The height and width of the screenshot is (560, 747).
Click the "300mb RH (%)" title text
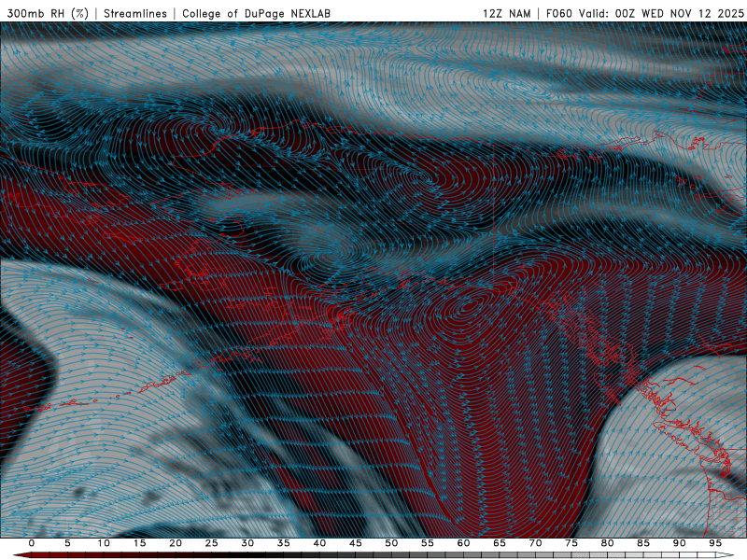pyautogui.click(x=48, y=13)
